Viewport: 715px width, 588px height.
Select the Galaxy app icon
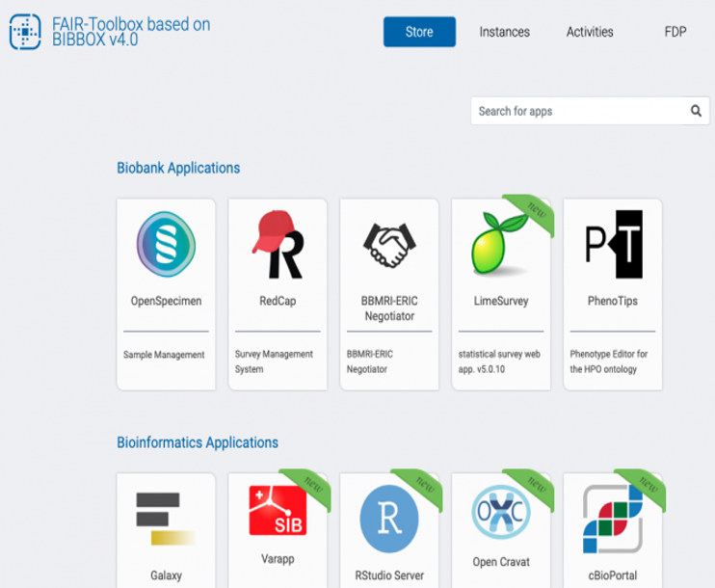pyautogui.click(x=166, y=519)
